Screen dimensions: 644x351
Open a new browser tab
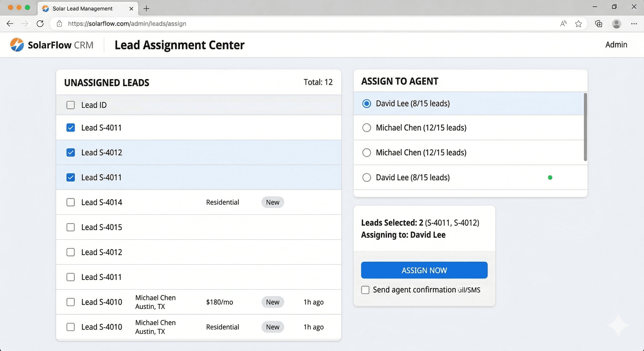146,8
